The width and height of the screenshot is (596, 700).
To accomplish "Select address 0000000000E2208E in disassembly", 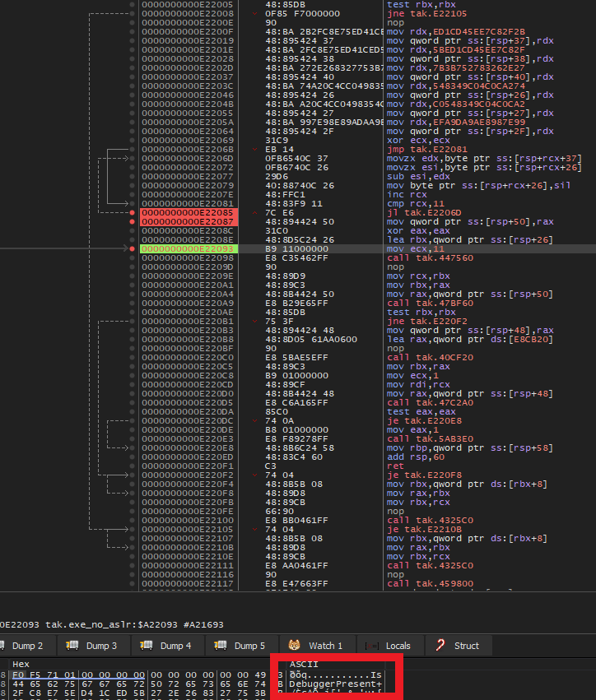I will [x=188, y=239].
